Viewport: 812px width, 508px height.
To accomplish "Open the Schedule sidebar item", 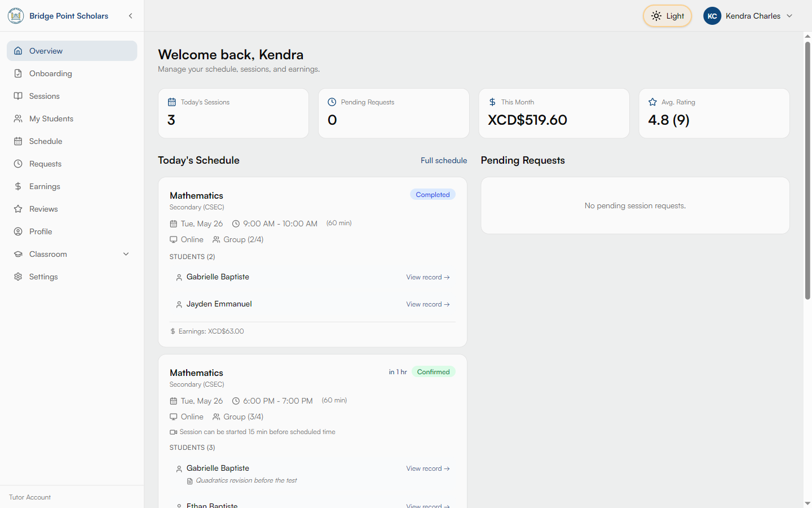I will point(72,141).
